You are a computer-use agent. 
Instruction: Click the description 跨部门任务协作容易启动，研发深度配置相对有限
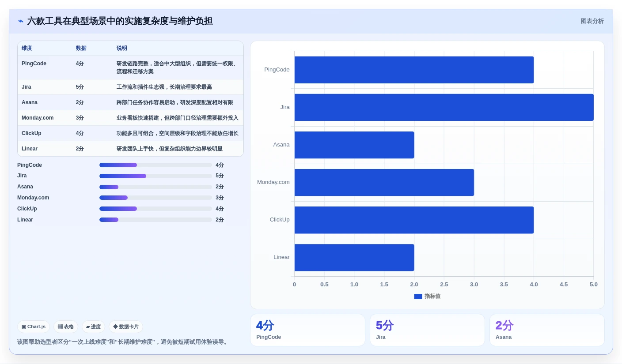tap(175, 102)
